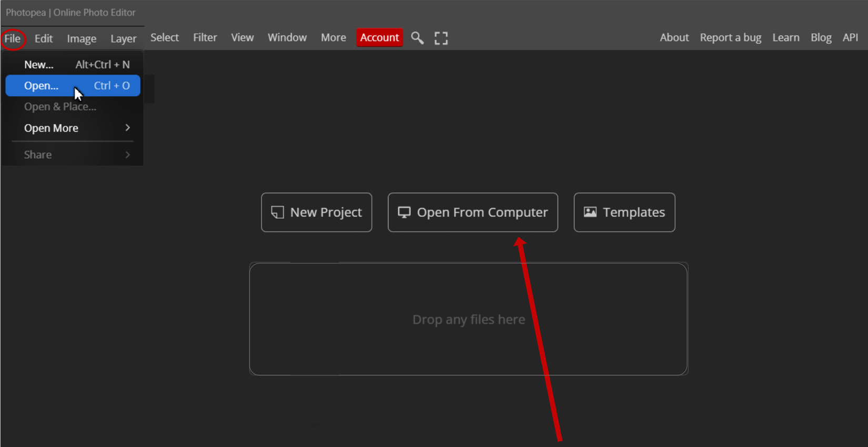Open the File menu
The image size is (868, 447).
[x=13, y=38]
